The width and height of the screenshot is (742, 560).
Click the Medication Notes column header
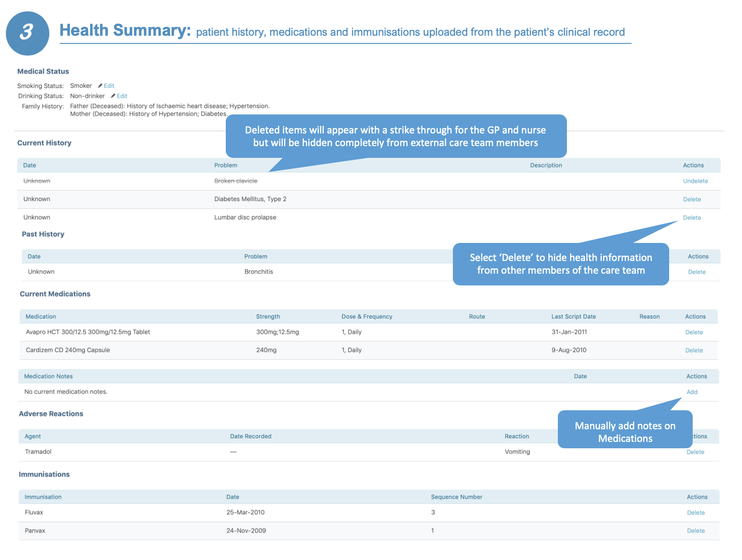click(48, 376)
